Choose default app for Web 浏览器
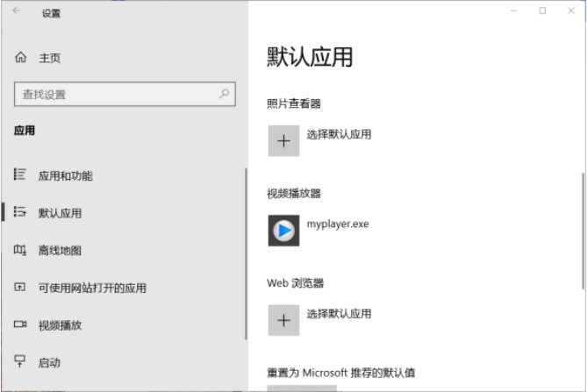This screenshot has height=392, width=587. click(339, 313)
